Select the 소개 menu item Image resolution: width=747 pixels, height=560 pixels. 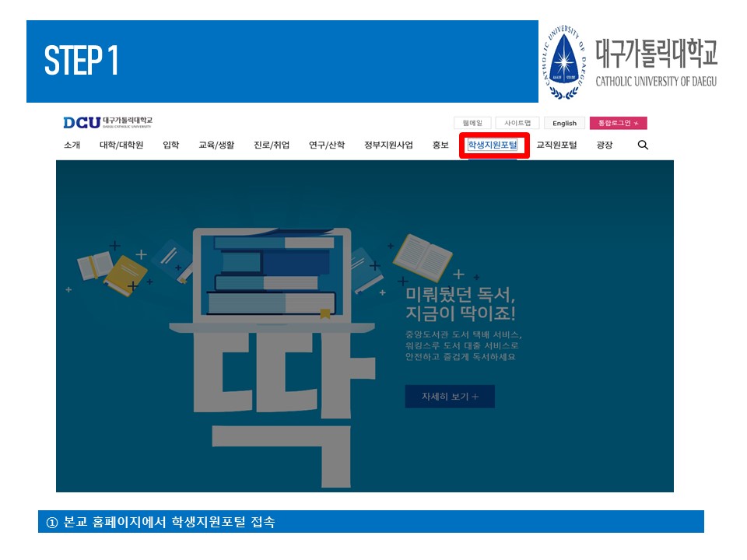(x=72, y=145)
